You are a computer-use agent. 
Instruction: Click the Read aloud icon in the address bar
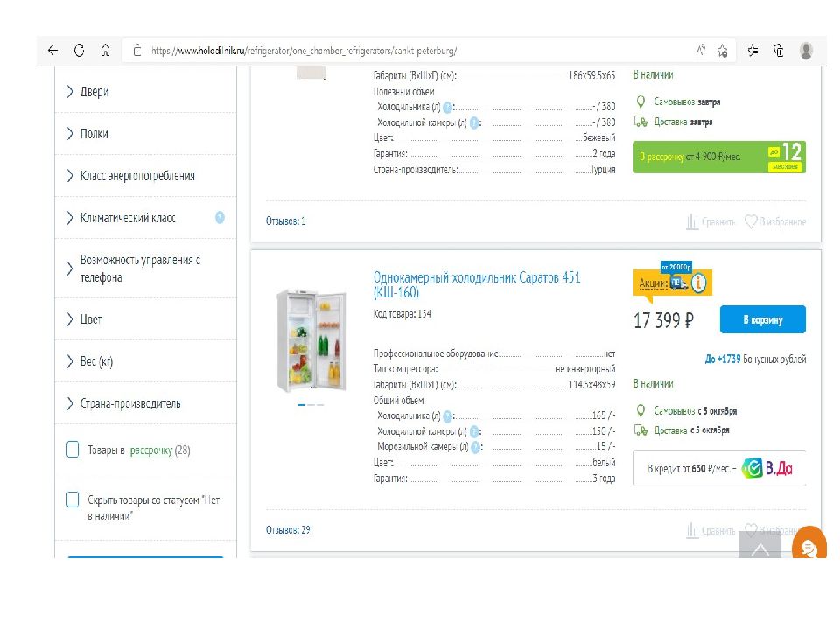(x=700, y=51)
